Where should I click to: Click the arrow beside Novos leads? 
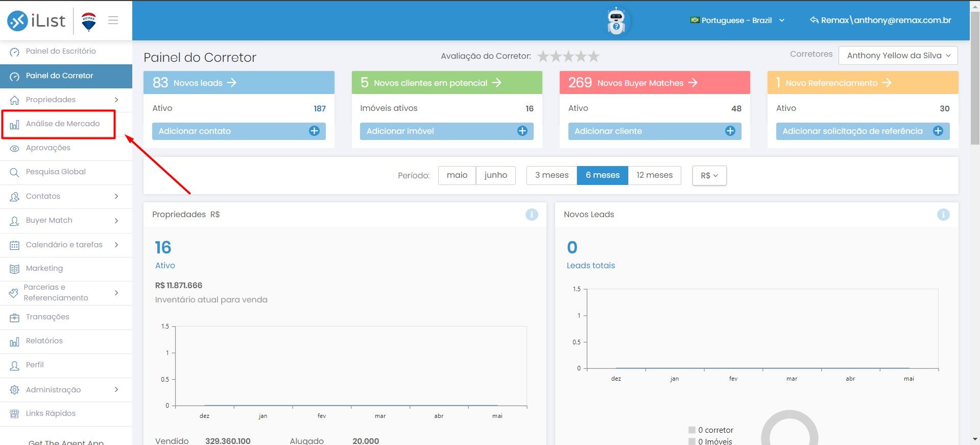232,83
